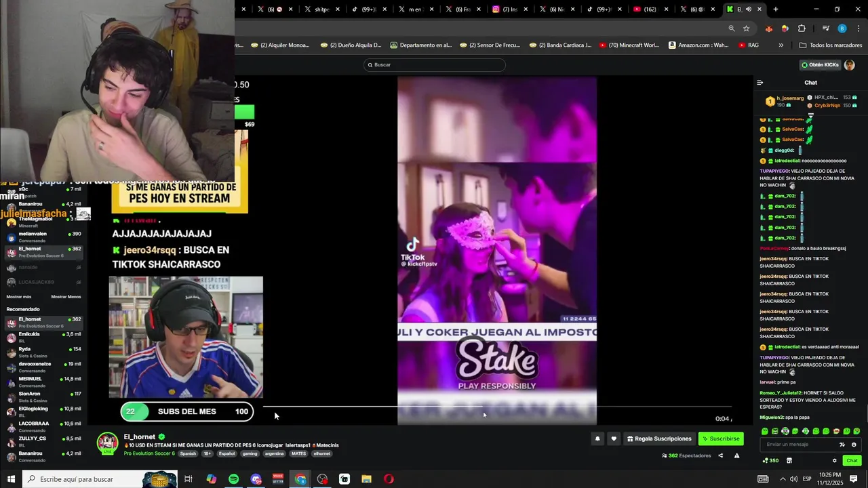Click the Spanish tag
868x488 pixels.
pyautogui.click(x=188, y=453)
